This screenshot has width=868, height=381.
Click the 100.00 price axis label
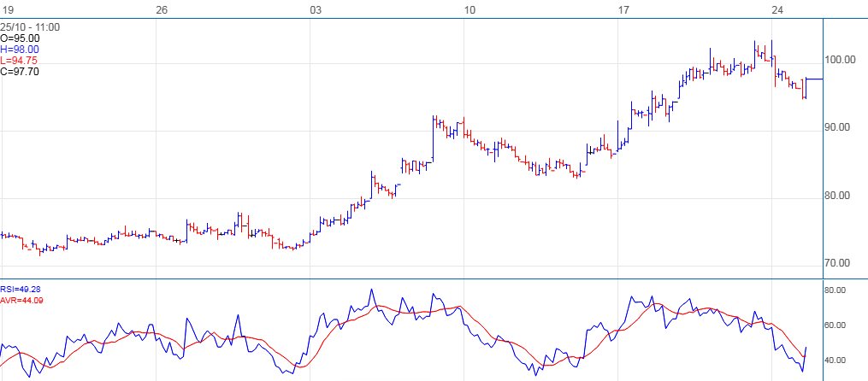click(841, 60)
